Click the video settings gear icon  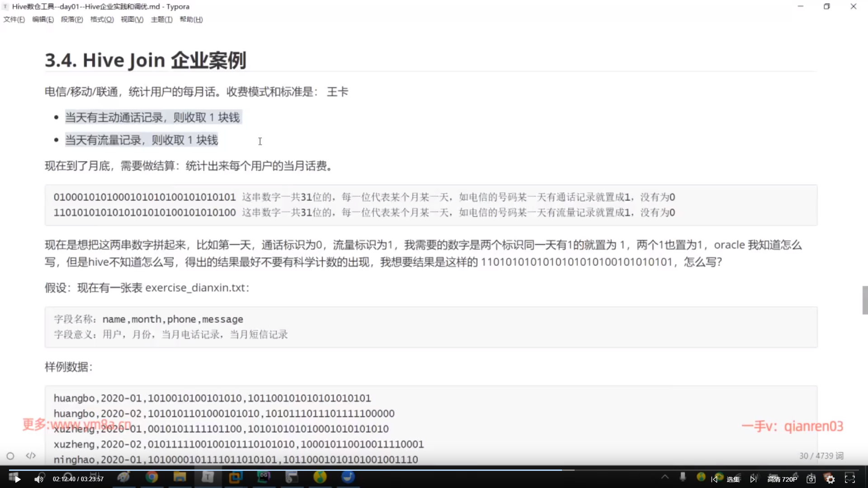pyautogui.click(x=830, y=479)
